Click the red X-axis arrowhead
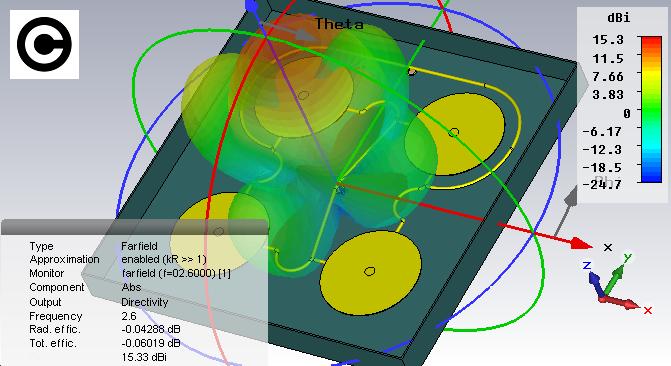 coord(582,244)
